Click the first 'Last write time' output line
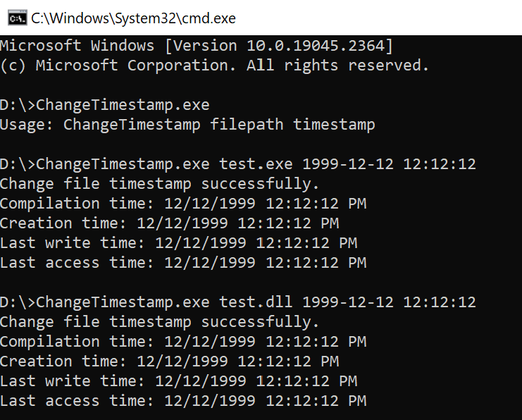The height and width of the screenshot is (420, 522). [178, 243]
